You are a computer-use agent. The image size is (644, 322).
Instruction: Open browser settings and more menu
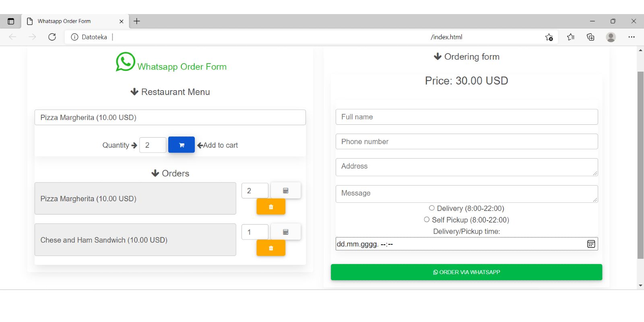[x=631, y=37]
